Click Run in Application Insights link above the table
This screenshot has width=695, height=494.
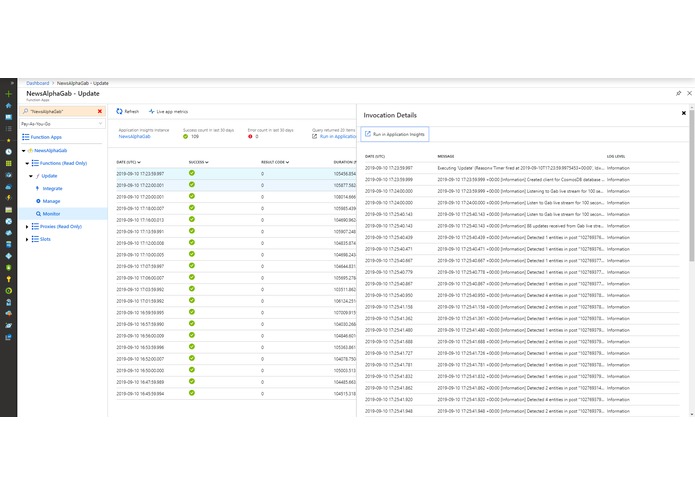pyautogui.click(x=334, y=136)
